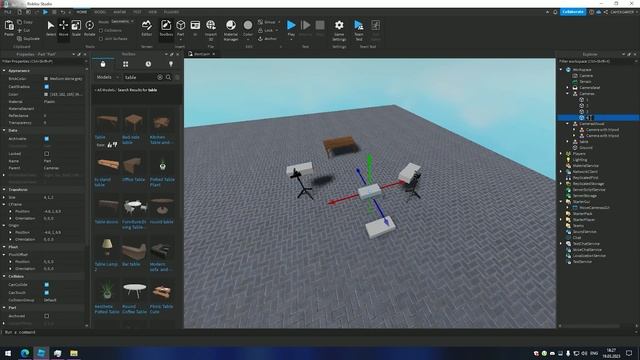Open Toolbox Creations lightbulb tab

click(171, 64)
